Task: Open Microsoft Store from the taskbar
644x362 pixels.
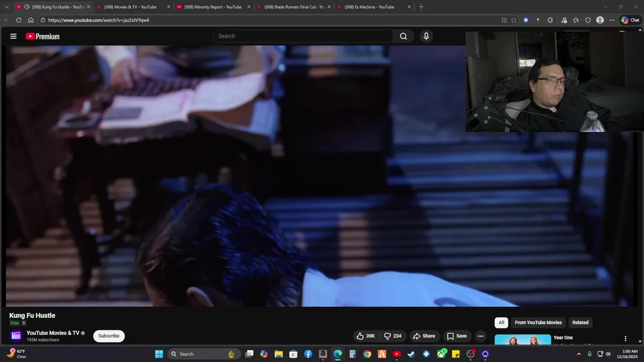Action: click(293, 354)
